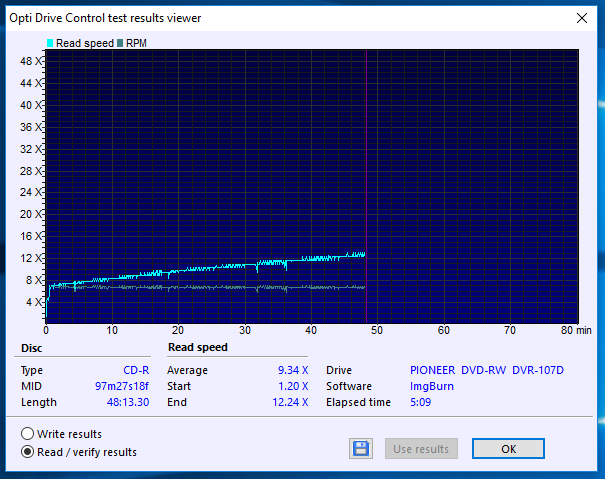
Task: Confirm with the OK button
Action: tap(508, 449)
